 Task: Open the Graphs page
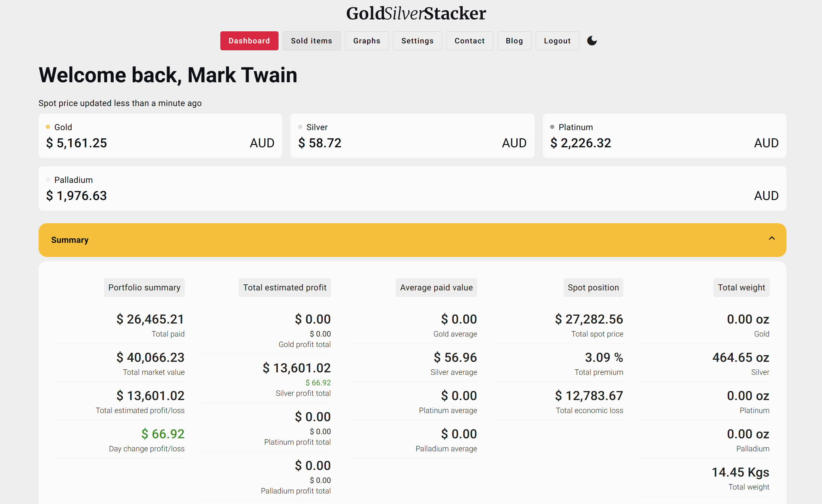(367, 41)
